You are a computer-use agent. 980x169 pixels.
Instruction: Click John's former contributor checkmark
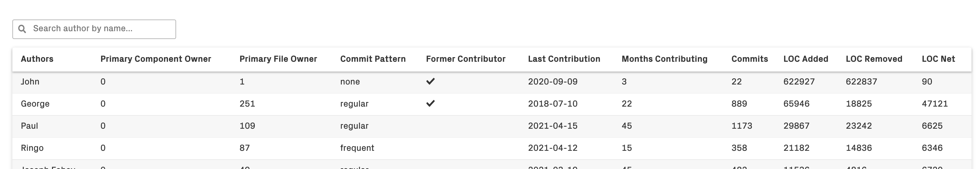click(430, 82)
